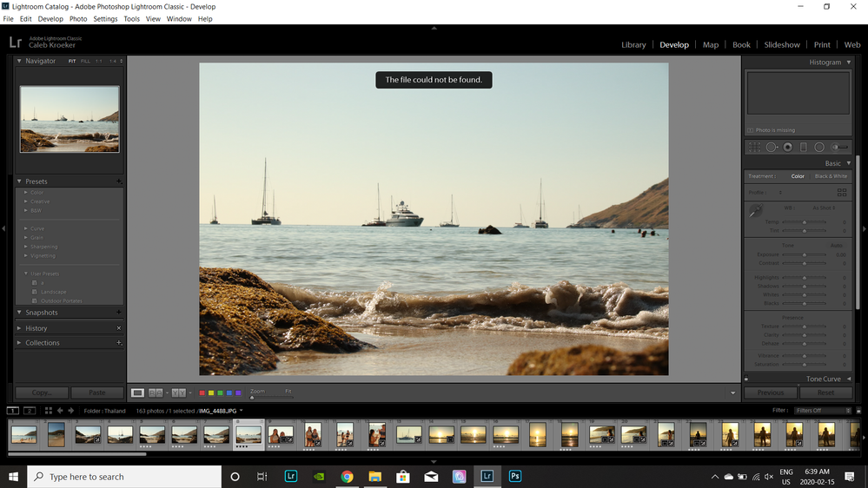
Task: Expand the Collections panel
Action: 43,343
